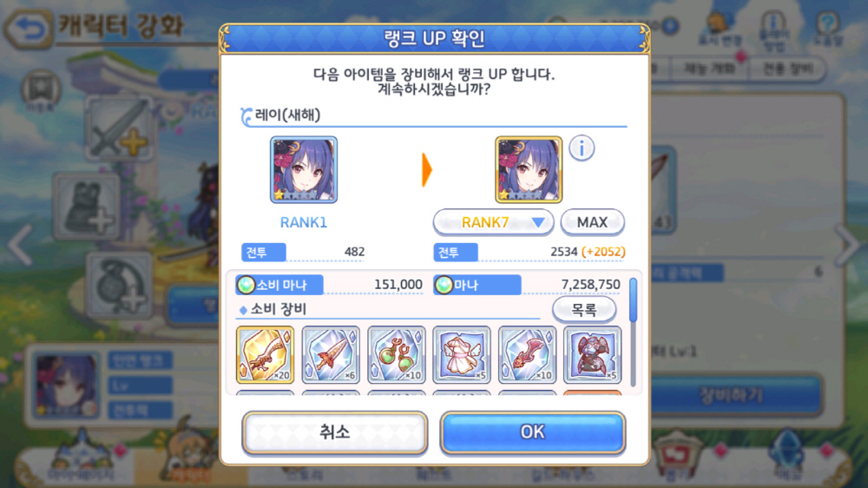Select the white dress equipment icon x5

coord(462,354)
